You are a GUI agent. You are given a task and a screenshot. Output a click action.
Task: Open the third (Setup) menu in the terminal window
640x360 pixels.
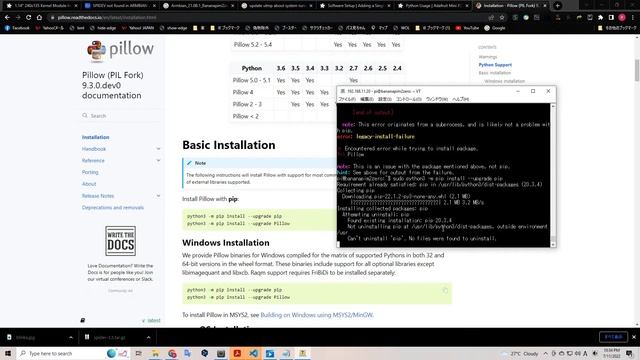pos(384,99)
